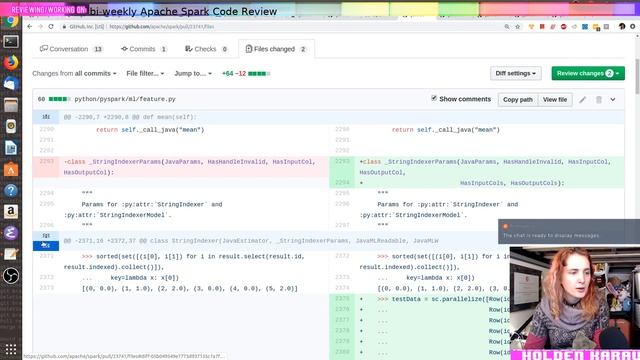Click the red round adblock extension icon
The width and height of the screenshot is (640, 360).
coord(564,27)
